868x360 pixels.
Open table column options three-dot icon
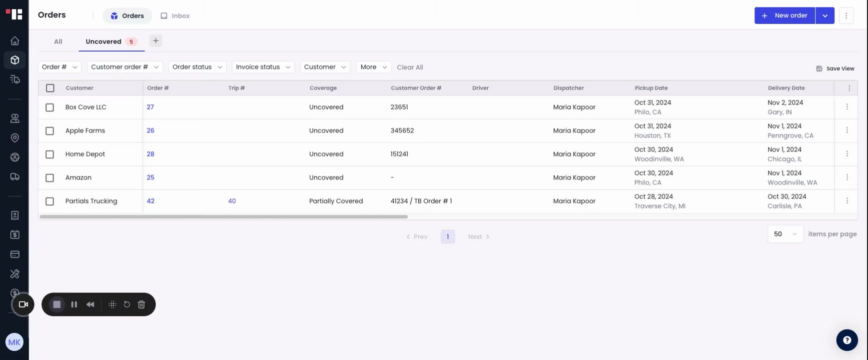click(x=849, y=88)
